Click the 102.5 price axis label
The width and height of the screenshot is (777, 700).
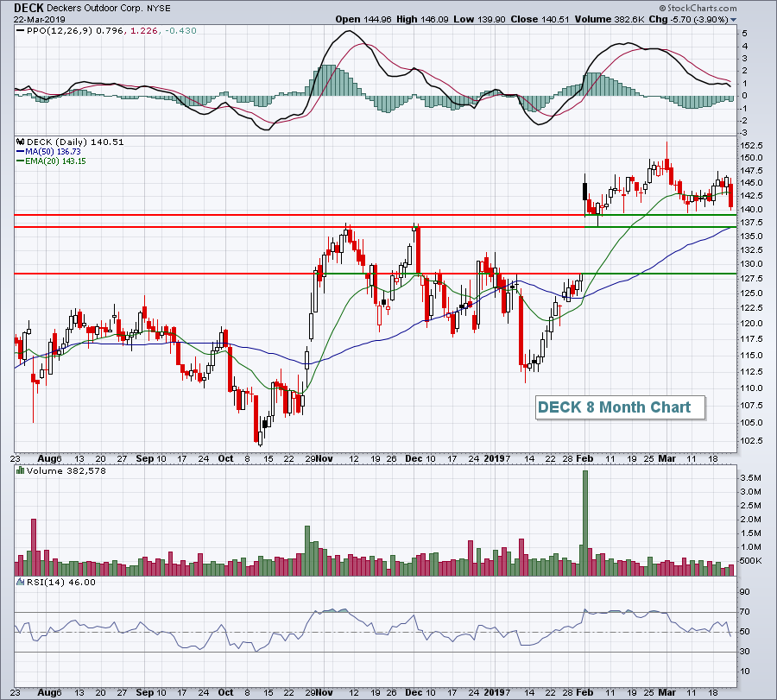point(752,440)
